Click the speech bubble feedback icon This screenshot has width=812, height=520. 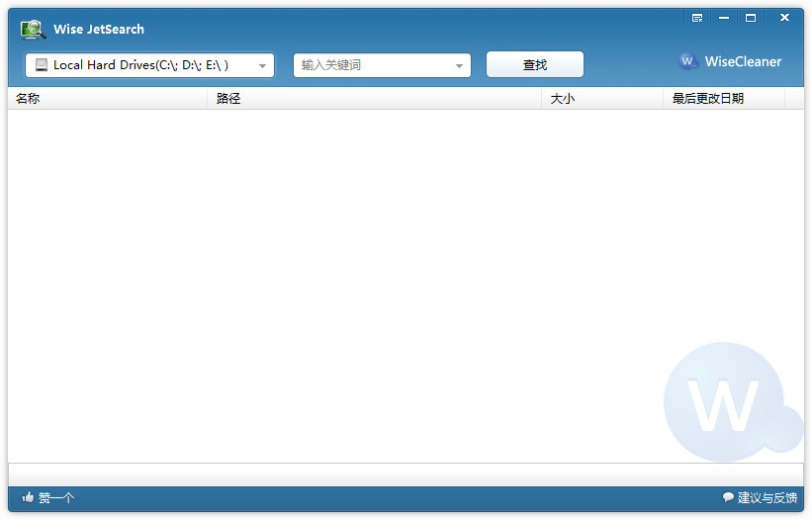tap(728, 497)
